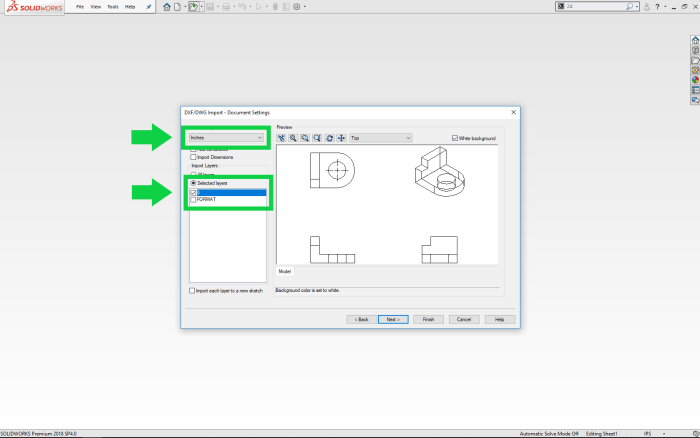
Task: Check the FORMAT layer checkbox
Action: coord(193,200)
